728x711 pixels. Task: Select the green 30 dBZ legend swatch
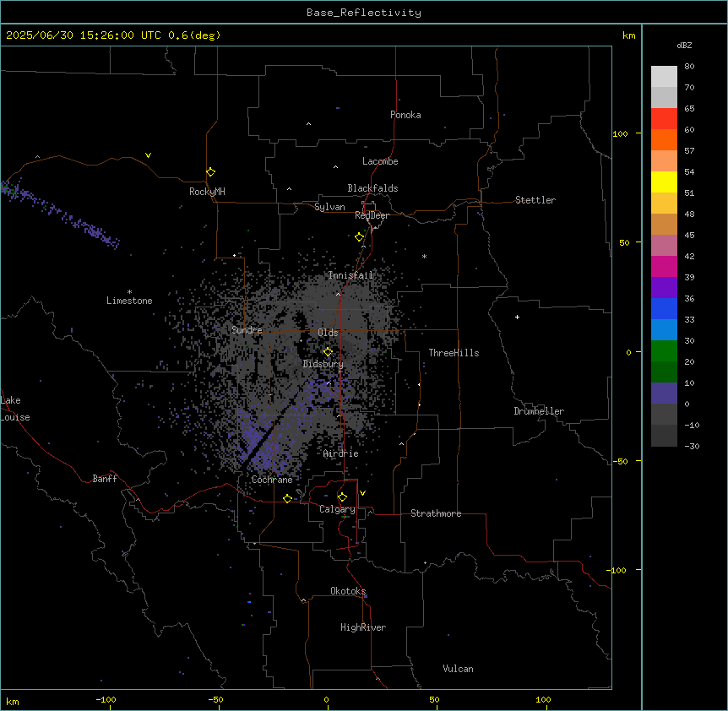point(664,351)
